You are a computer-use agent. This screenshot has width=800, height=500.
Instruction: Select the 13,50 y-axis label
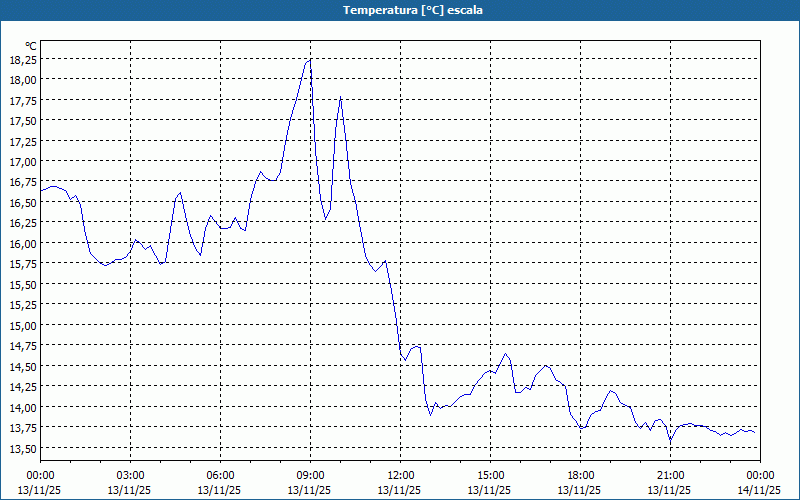(x=22, y=448)
